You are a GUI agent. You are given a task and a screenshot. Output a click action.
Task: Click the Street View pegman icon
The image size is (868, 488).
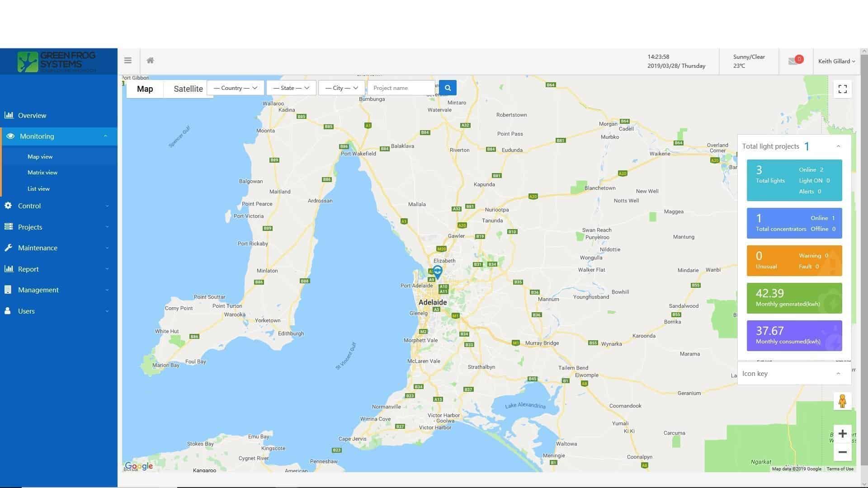(x=842, y=401)
